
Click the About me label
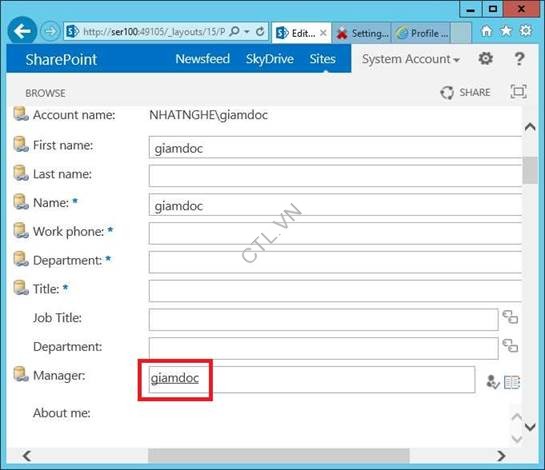point(62,413)
